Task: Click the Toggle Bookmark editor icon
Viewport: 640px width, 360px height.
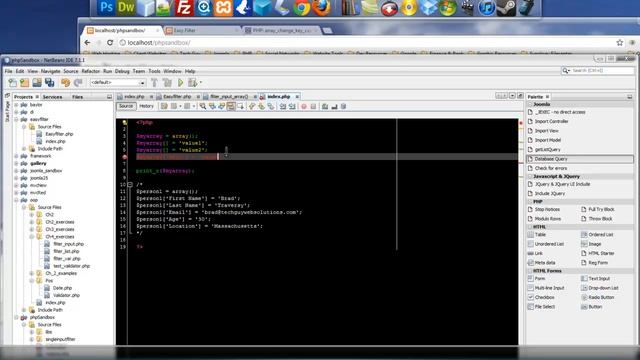Action: [x=271, y=106]
